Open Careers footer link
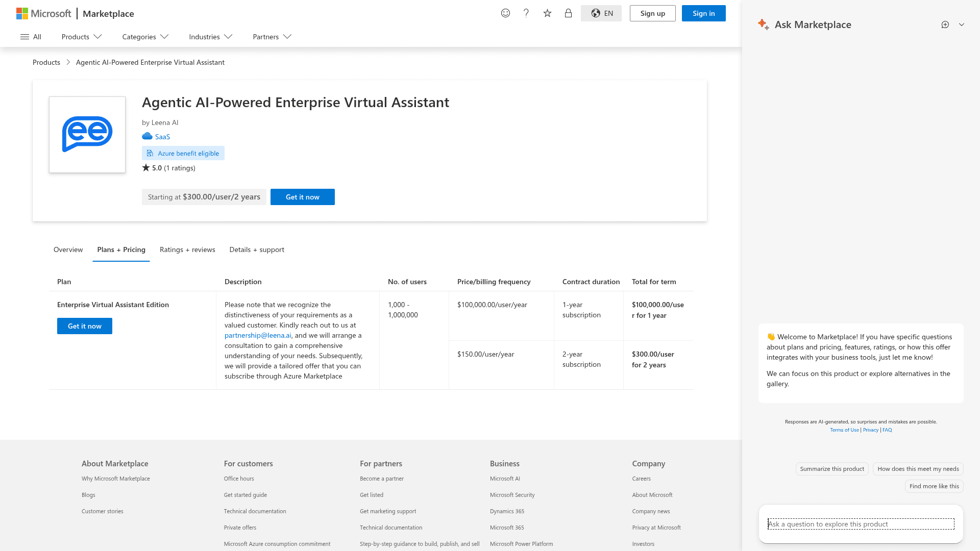The image size is (980, 551). tap(642, 479)
